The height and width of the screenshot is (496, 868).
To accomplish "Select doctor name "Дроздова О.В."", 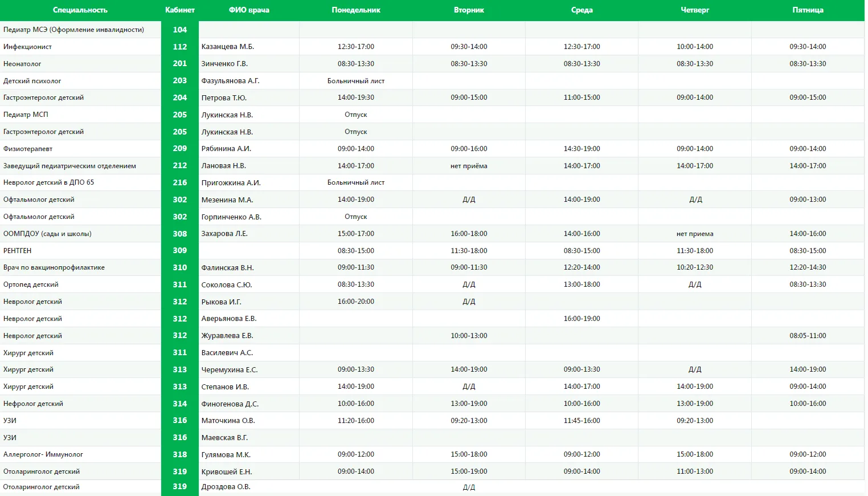I will (226, 487).
